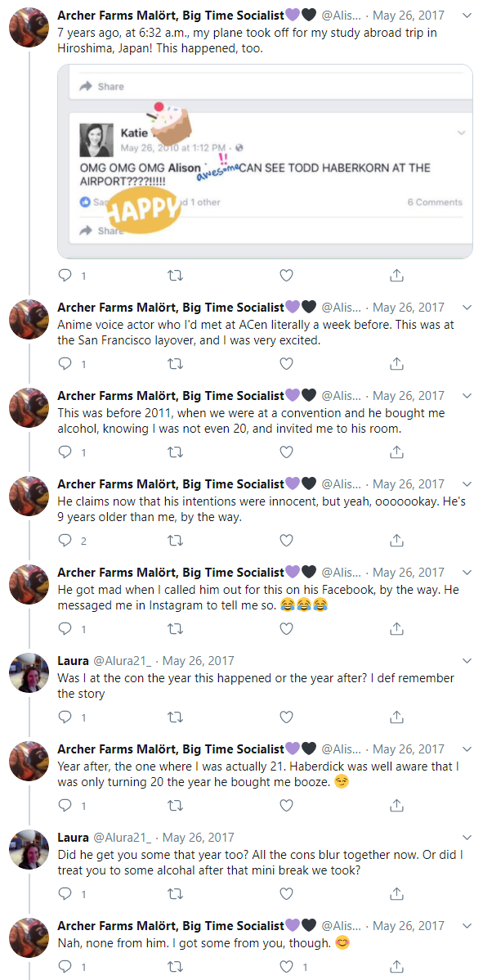Open the caret menu on Laura's first tweet
The width and height of the screenshot is (483, 980).
[467, 661]
